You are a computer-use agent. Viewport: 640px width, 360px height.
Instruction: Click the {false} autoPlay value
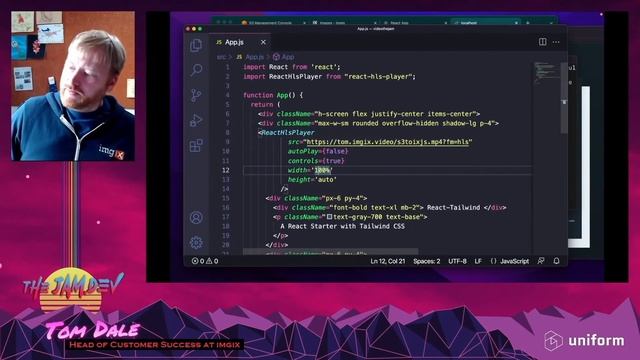click(335, 151)
